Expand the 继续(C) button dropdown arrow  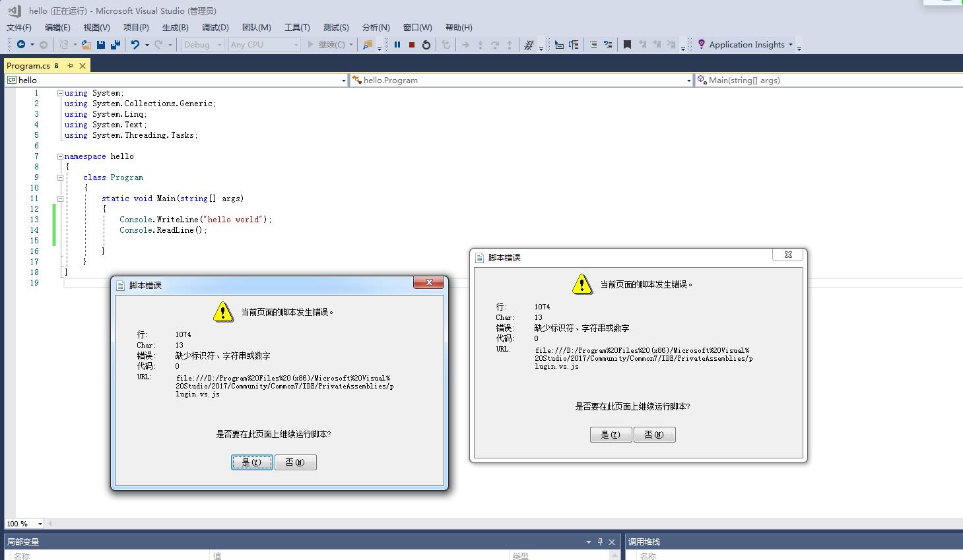351,45
